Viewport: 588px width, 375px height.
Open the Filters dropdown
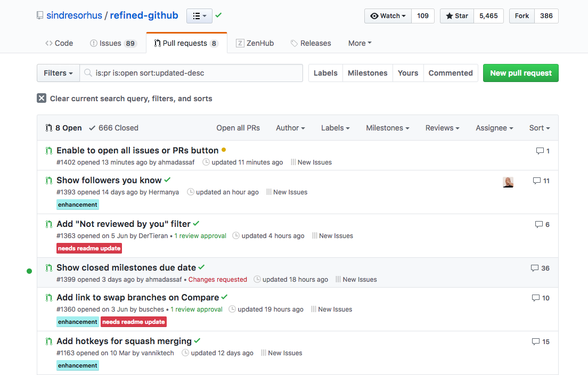click(58, 73)
